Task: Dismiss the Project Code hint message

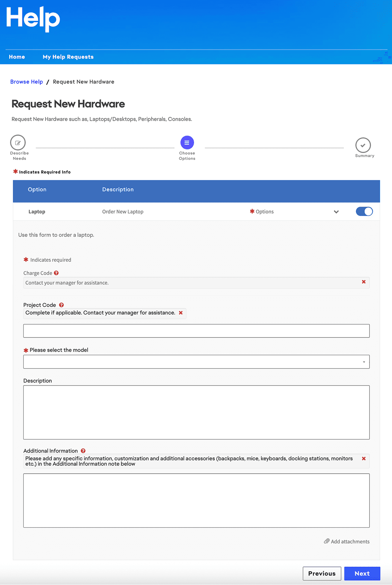Action: click(x=181, y=313)
